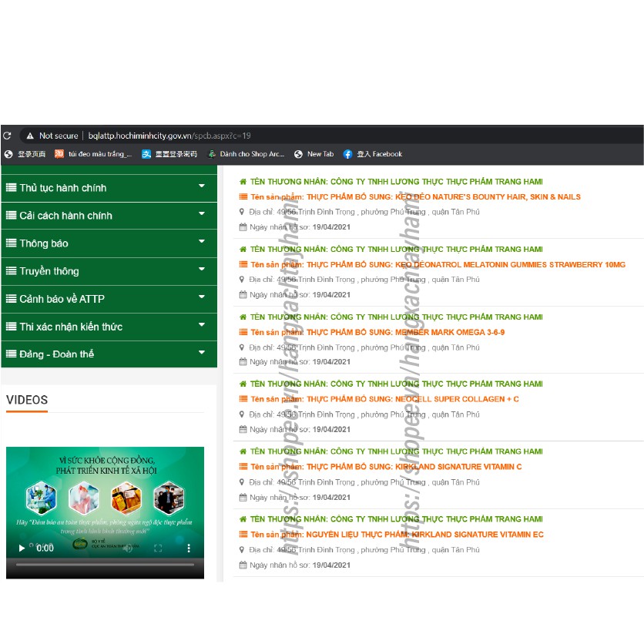Mute the video with the speaker icon
The image size is (644, 644).
[x=128, y=548]
